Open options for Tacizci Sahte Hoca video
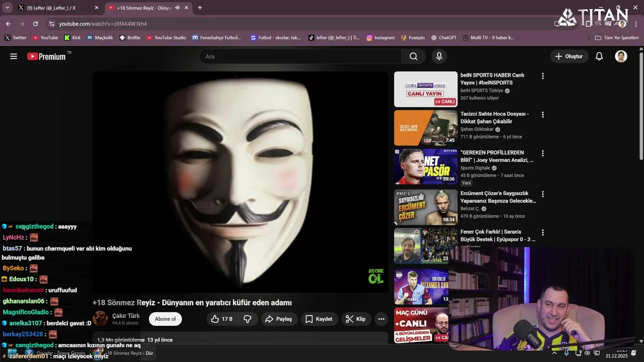Screen dimensions: 644x362 click(x=542, y=115)
